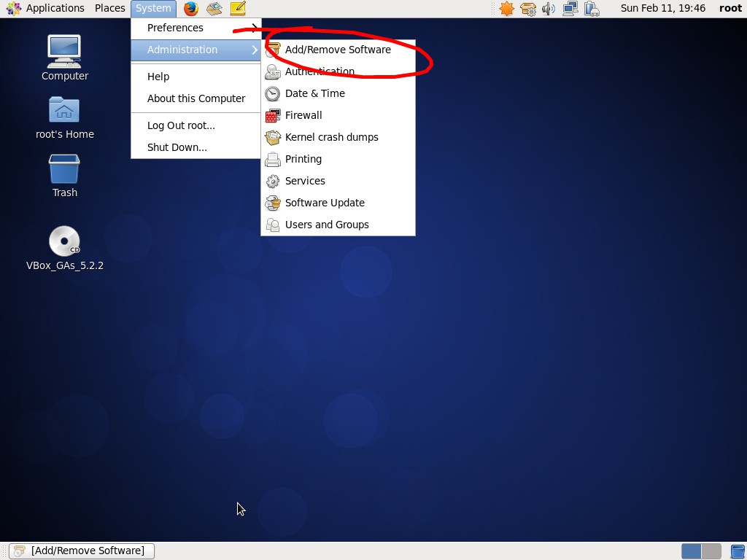Click the battery power tray icon
The height and width of the screenshot is (560, 747).
tap(592, 9)
